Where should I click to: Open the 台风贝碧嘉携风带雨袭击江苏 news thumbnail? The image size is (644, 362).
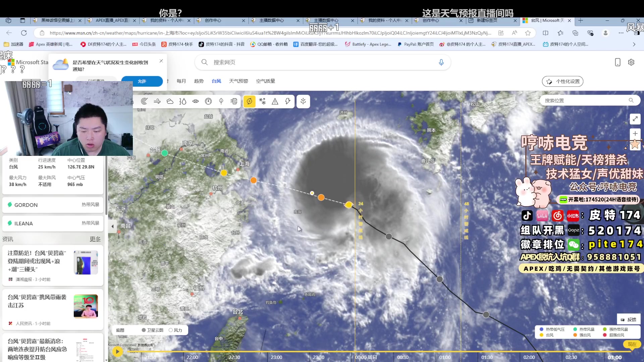click(86, 306)
